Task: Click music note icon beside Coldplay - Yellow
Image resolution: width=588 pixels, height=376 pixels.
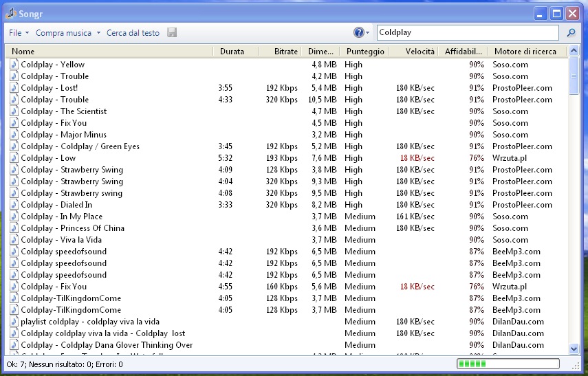Action: pyautogui.click(x=14, y=65)
